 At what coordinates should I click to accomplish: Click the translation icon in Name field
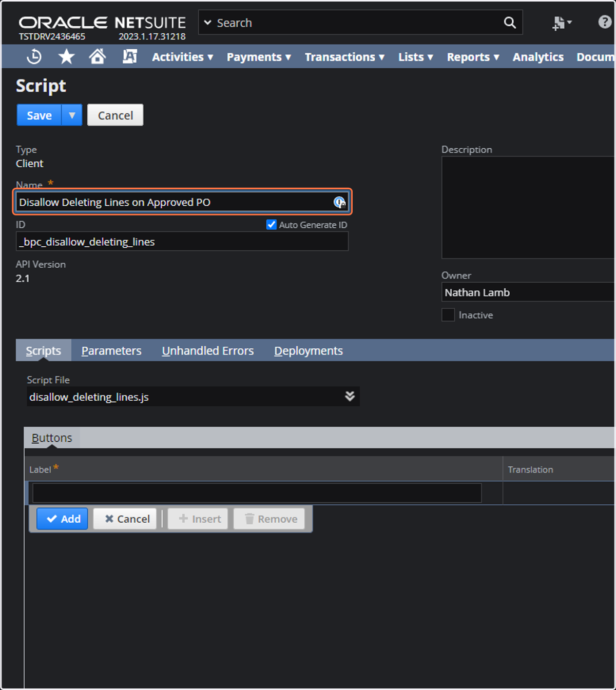[340, 202]
